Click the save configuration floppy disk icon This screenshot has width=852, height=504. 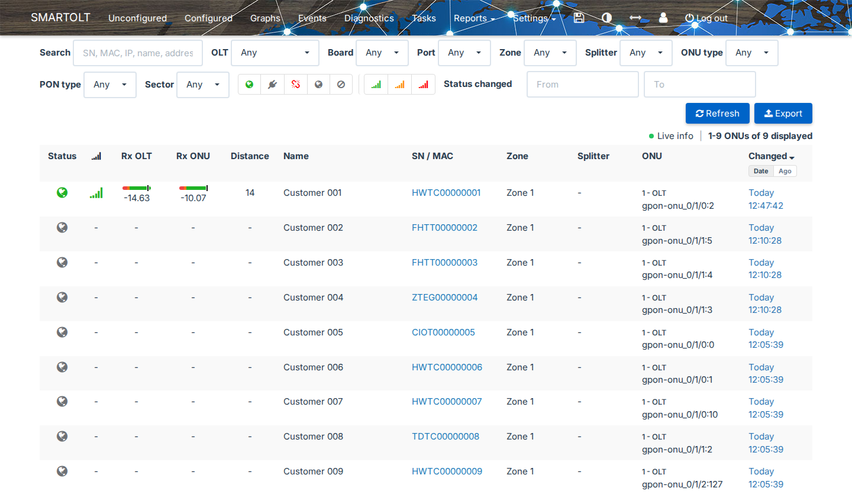click(x=579, y=18)
